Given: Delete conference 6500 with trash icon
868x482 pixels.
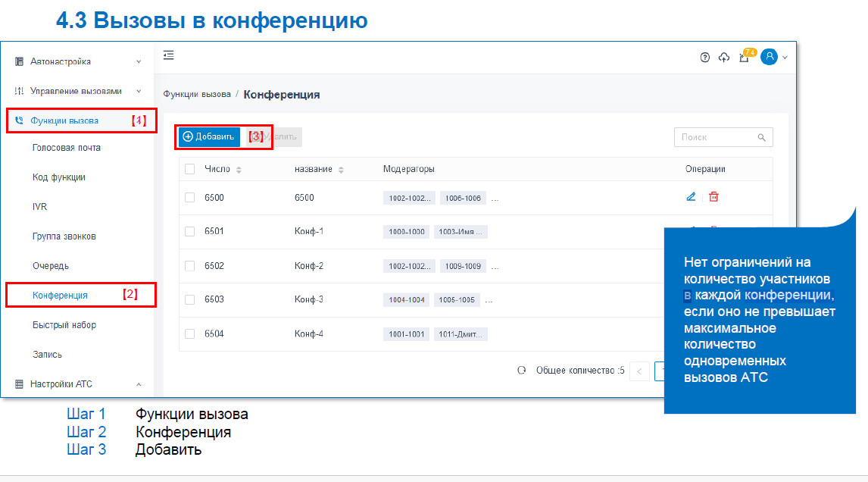Looking at the screenshot, I should coord(713,197).
